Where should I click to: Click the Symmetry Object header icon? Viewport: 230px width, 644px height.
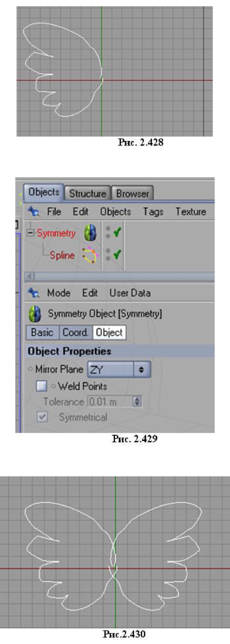35,314
